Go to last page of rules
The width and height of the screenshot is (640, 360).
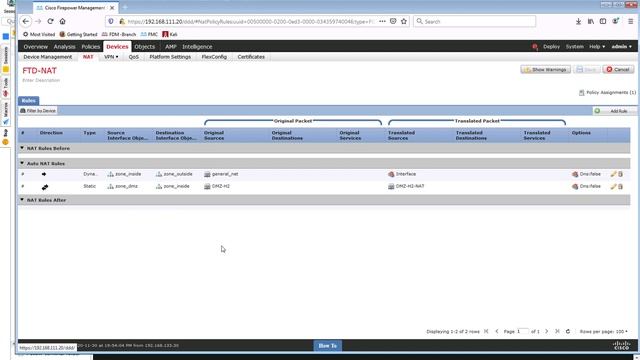[x=558, y=331]
